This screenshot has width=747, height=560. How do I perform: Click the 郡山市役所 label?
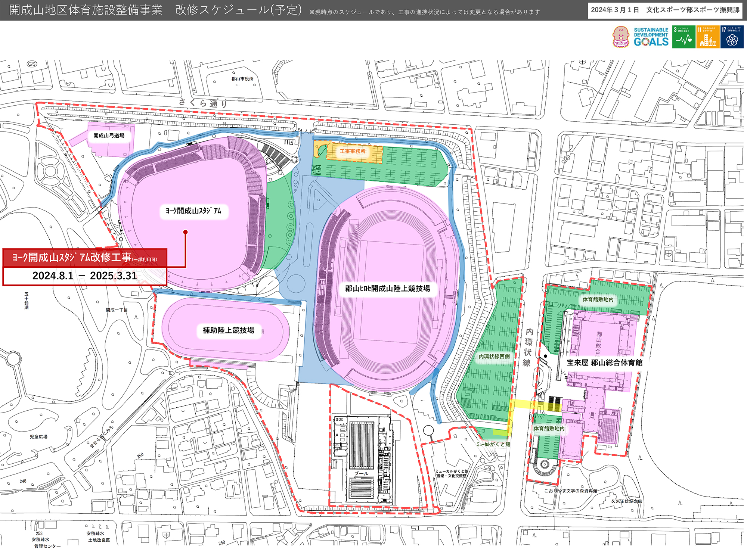coord(242,79)
